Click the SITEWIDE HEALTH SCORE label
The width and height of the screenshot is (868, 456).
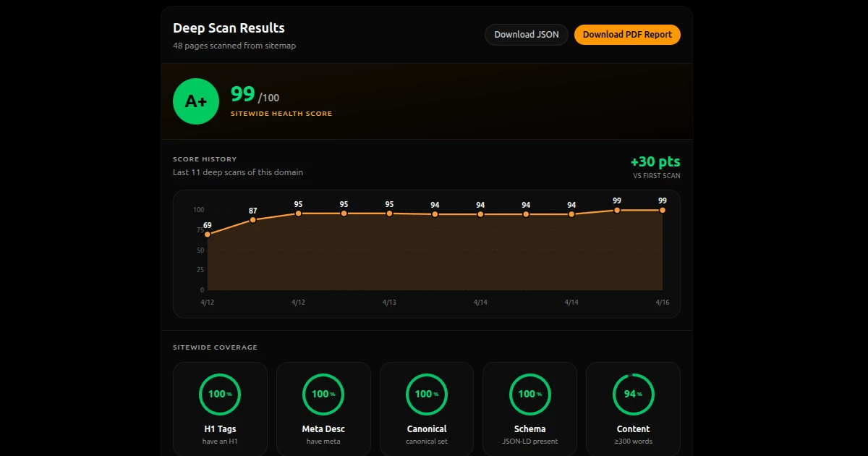281,114
